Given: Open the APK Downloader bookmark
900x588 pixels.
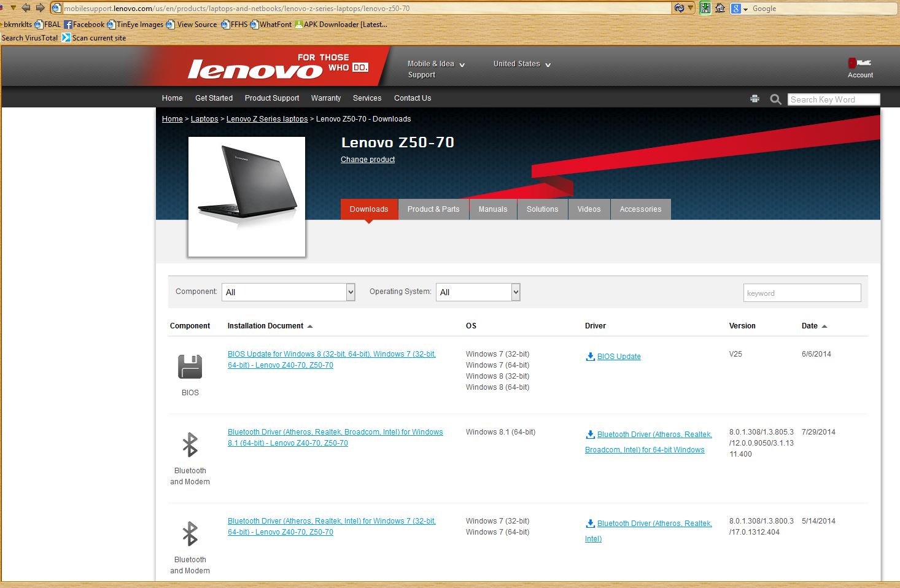Looking at the screenshot, I should [x=341, y=25].
